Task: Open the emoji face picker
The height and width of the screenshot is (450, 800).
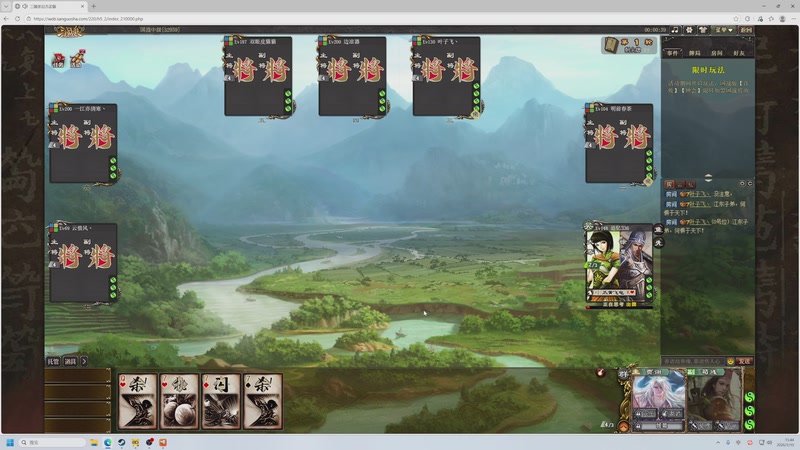Action: 730,361
